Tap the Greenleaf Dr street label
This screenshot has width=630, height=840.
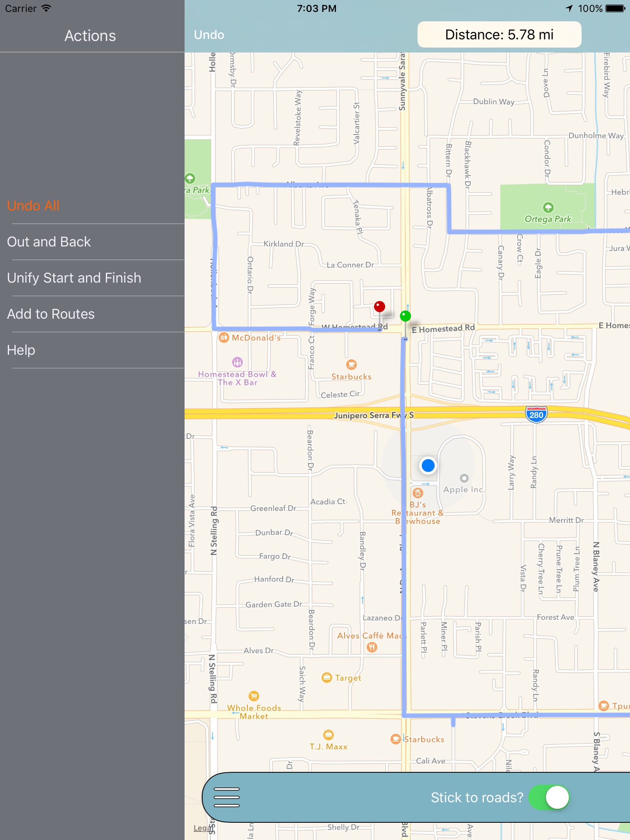(274, 508)
